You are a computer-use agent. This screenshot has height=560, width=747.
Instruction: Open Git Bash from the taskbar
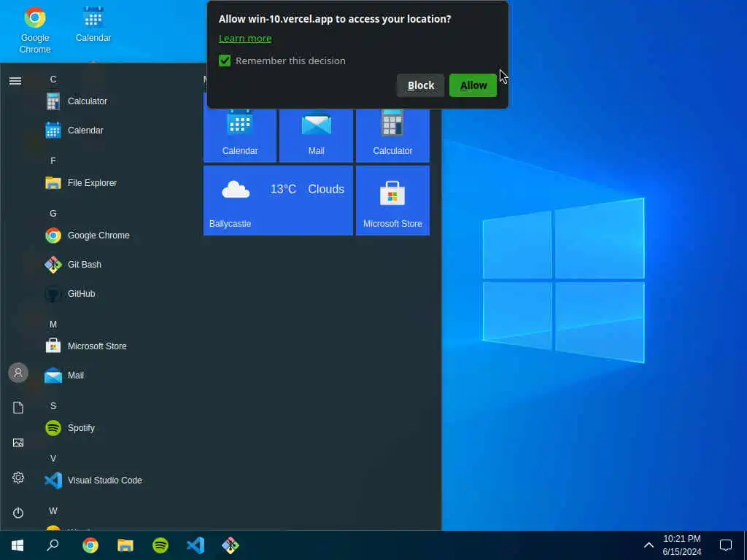[x=231, y=545]
